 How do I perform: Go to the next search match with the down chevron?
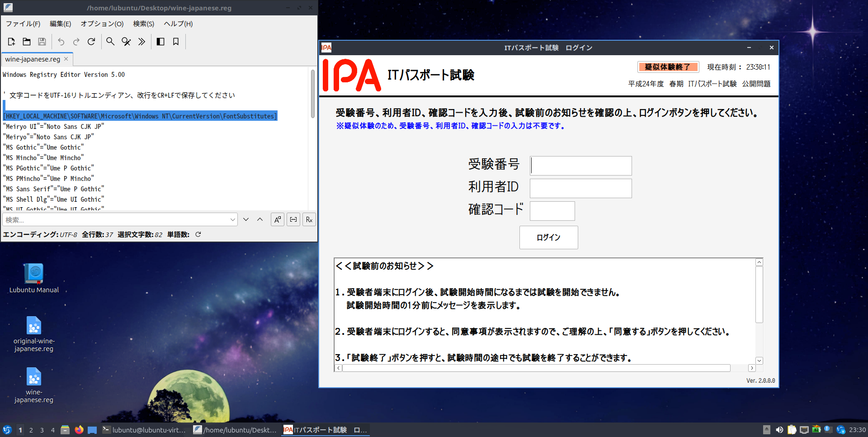(x=246, y=219)
